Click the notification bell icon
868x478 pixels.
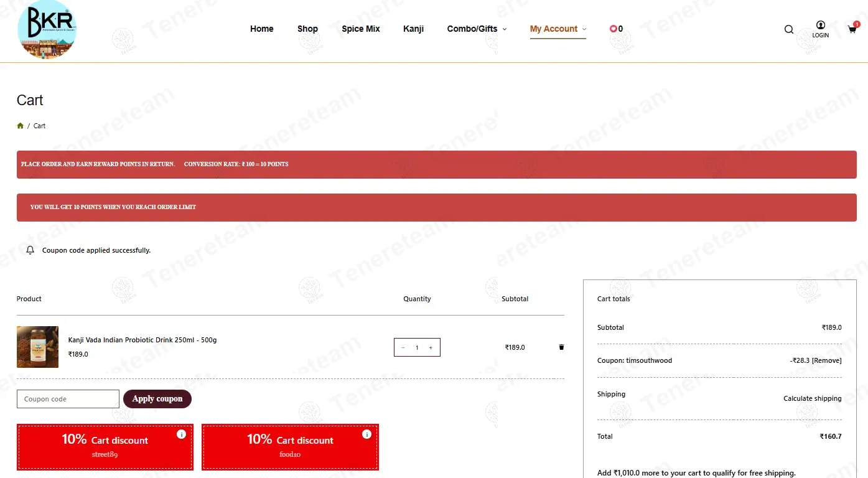30,250
